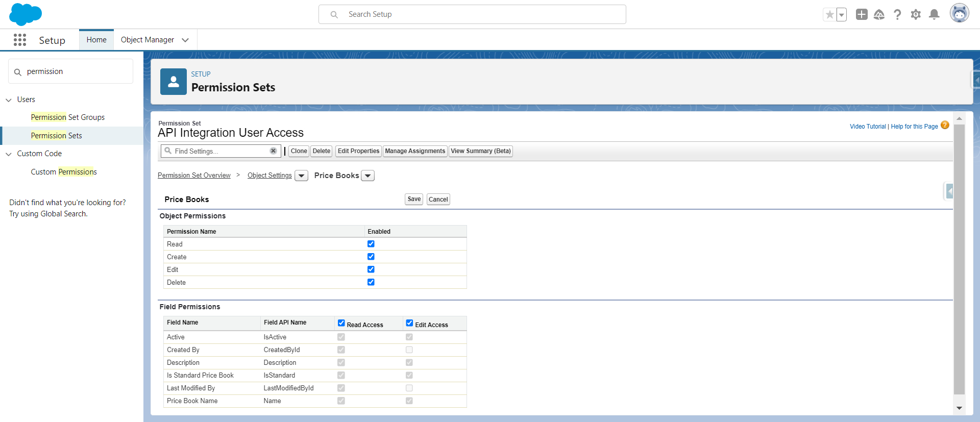
Task: Clear the Find Settings search box
Action: [x=273, y=151]
